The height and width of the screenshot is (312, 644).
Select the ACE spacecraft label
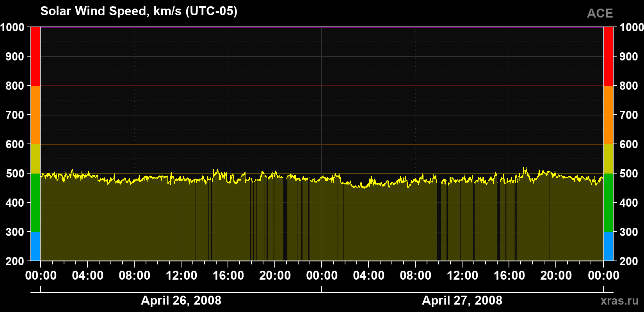point(600,14)
